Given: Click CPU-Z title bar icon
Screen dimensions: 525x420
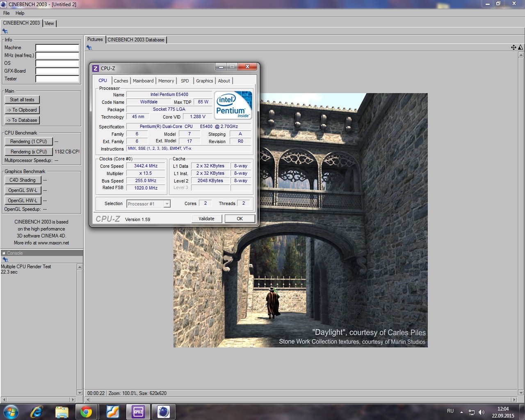Looking at the screenshot, I should click(96, 68).
